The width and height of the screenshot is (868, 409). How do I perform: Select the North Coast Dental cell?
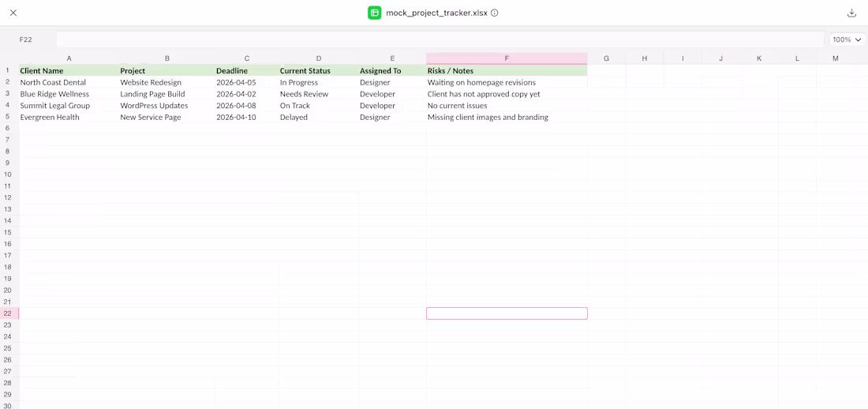(x=69, y=82)
